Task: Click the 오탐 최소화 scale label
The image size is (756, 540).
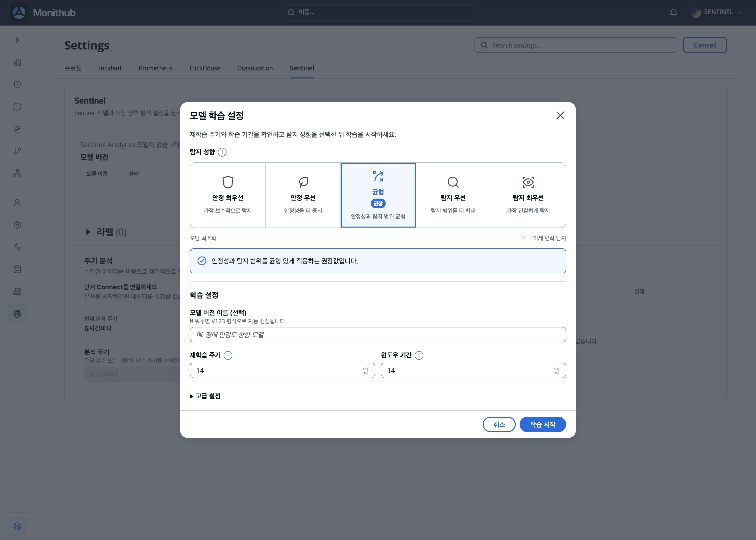Action: click(203, 238)
